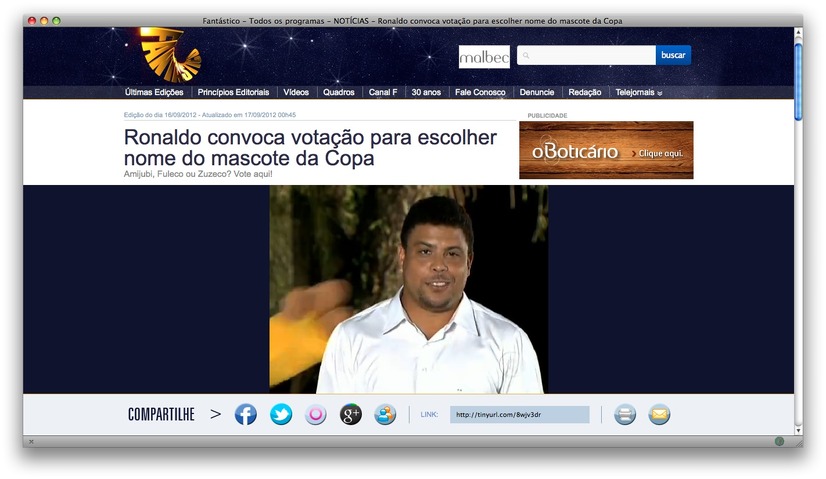Select the tinyurl link field
This screenshot has height=479, width=826.
coord(519,415)
